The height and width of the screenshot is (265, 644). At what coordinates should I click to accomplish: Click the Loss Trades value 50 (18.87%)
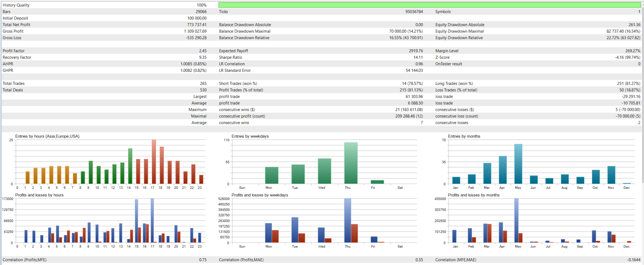[629, 90]
